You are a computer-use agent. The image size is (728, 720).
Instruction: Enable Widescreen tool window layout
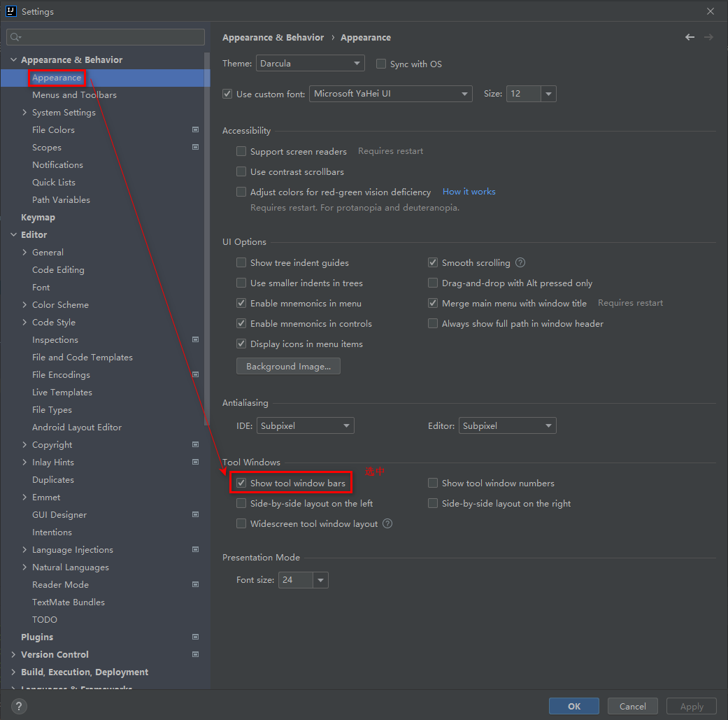point(241,523)
